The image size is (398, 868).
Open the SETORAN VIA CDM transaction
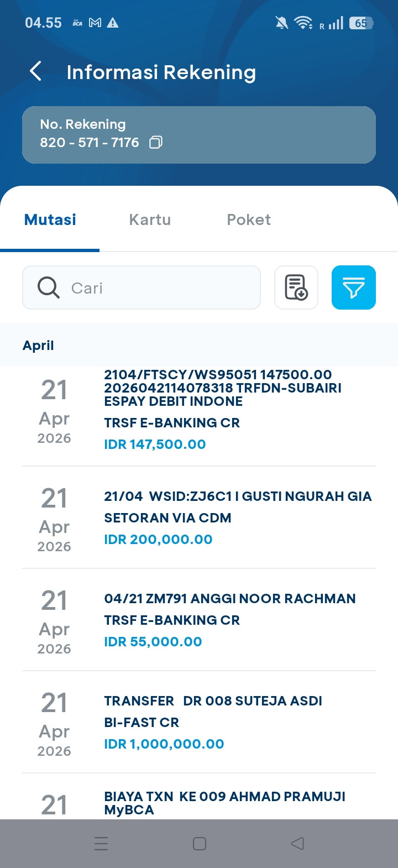[221, 517]
